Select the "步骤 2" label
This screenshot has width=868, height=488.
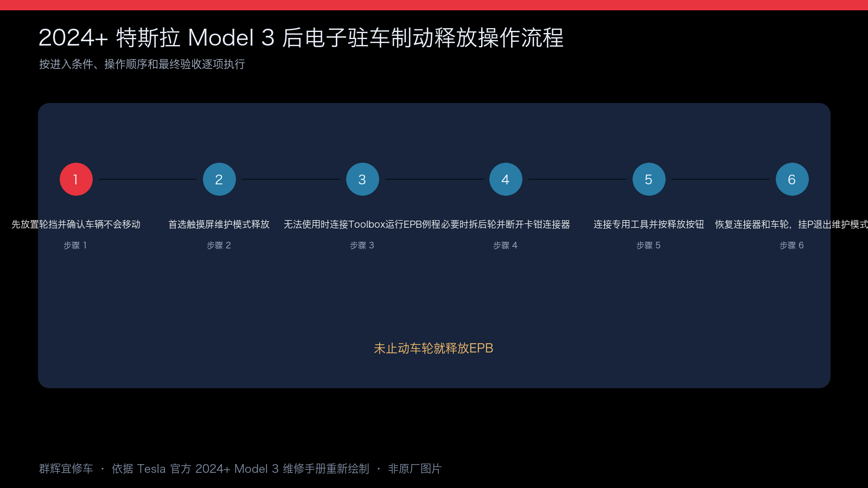pos(219,246)
